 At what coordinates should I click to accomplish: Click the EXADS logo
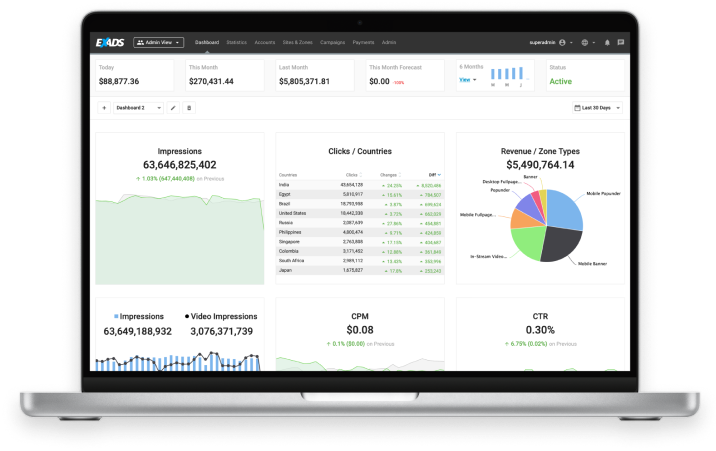pyautogui.click(x=110, y=42)
